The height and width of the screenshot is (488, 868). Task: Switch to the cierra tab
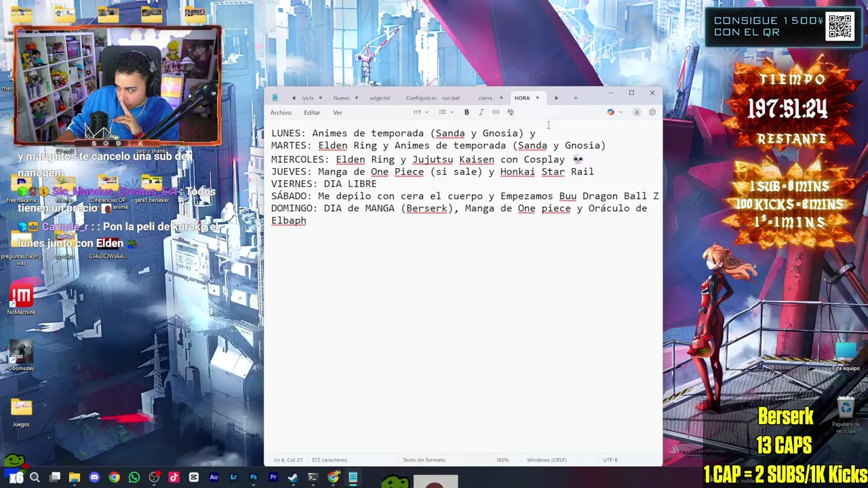[x=485, y=98]
